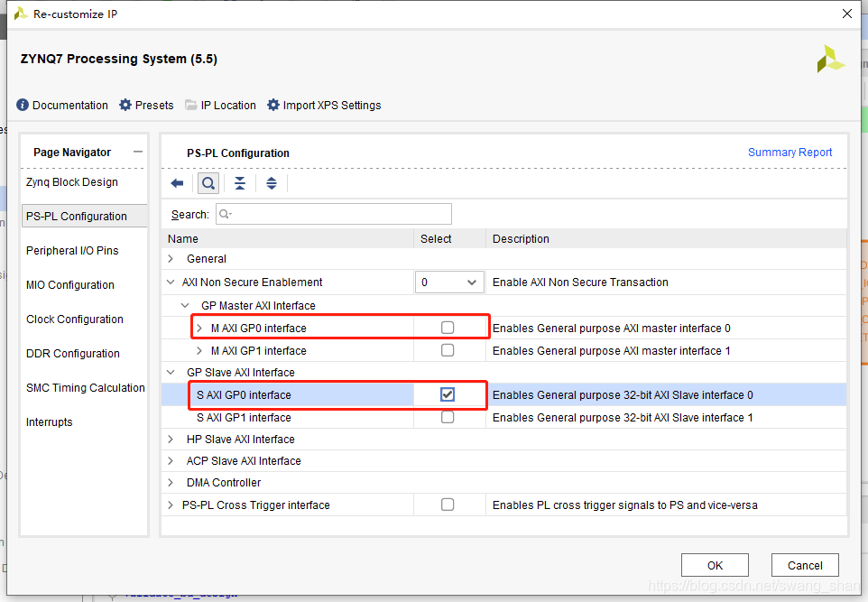Image resolution: width=868 pixels, height=602 pixels.
Task: Click the Expand All toolbar icon
Action: point(272,183)
